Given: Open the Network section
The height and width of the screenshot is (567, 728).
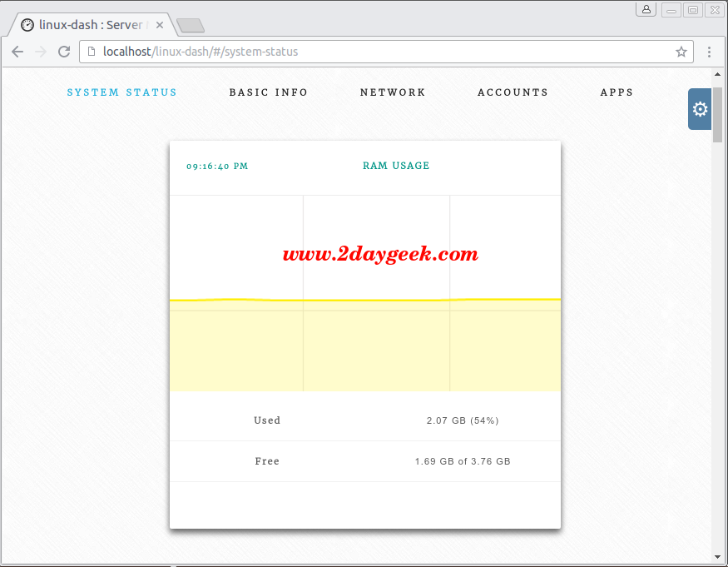Looking at the screenshot, I should [x=393, y=92].
